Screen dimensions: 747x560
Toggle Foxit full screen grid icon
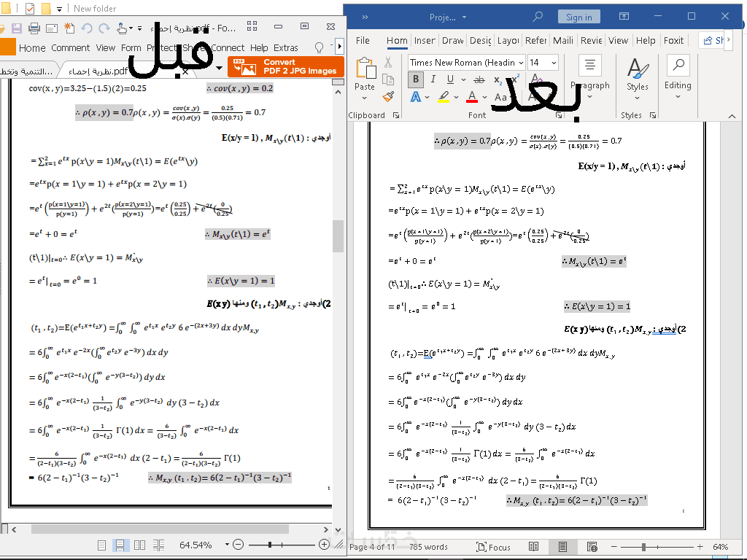point(252,26)
